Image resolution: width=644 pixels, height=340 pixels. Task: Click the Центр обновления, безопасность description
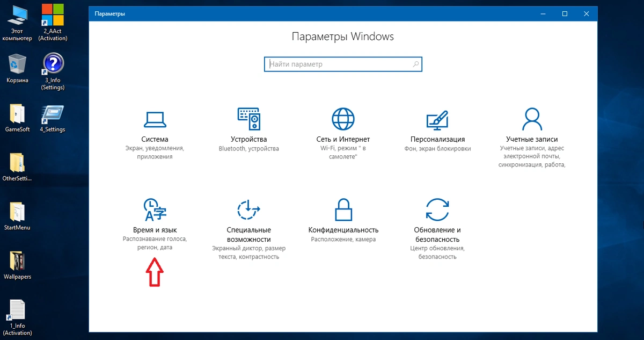coord(437,252)
